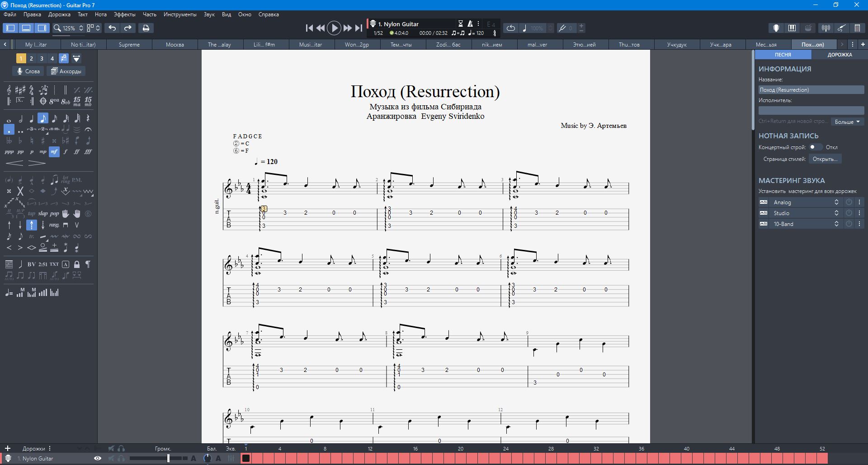Switch to the ДОРОЖКА tab
This screenshot has height=465, width=868.
pyautogui.click(x=839, y=55)
